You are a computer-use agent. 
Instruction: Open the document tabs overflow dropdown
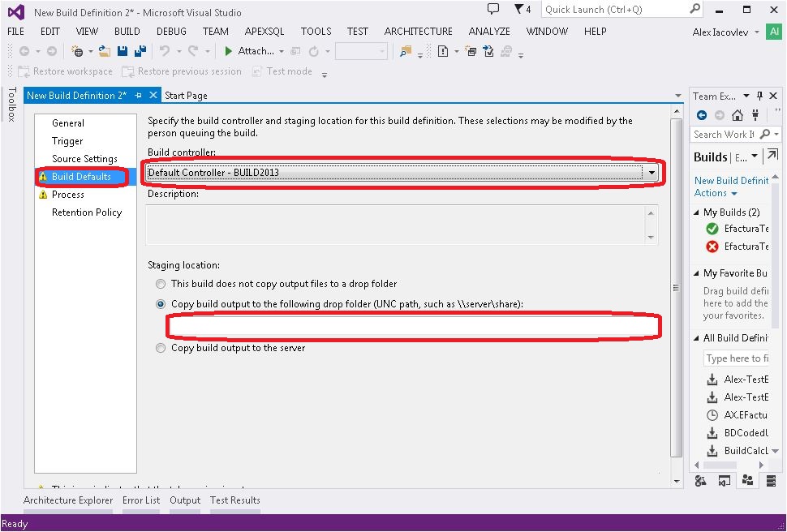[x=678, y=96]
